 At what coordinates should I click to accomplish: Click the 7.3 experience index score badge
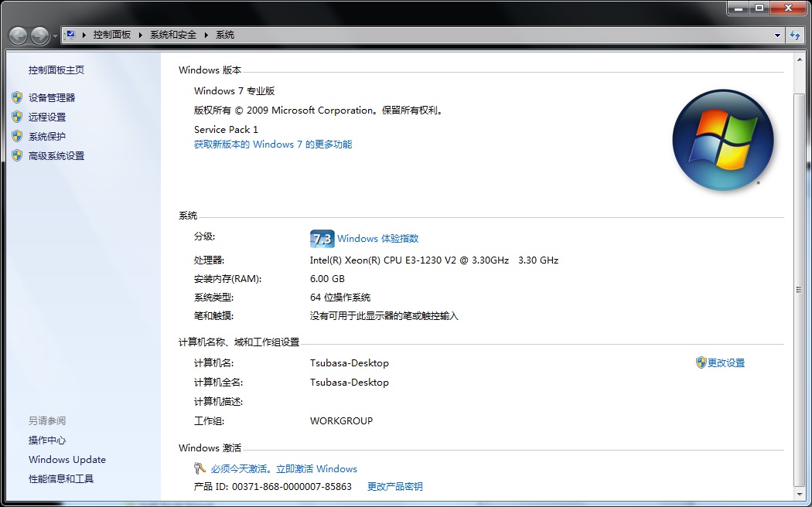tap(322, 239)
